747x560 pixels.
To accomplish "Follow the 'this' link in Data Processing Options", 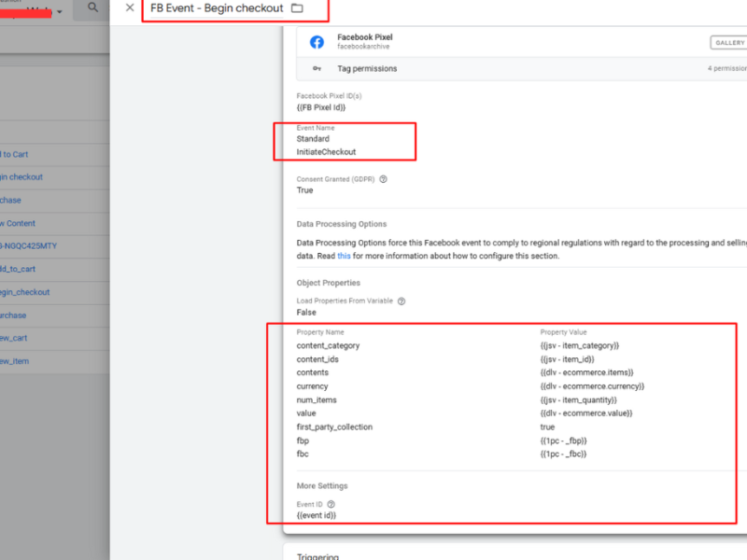I will pos(344,256).
